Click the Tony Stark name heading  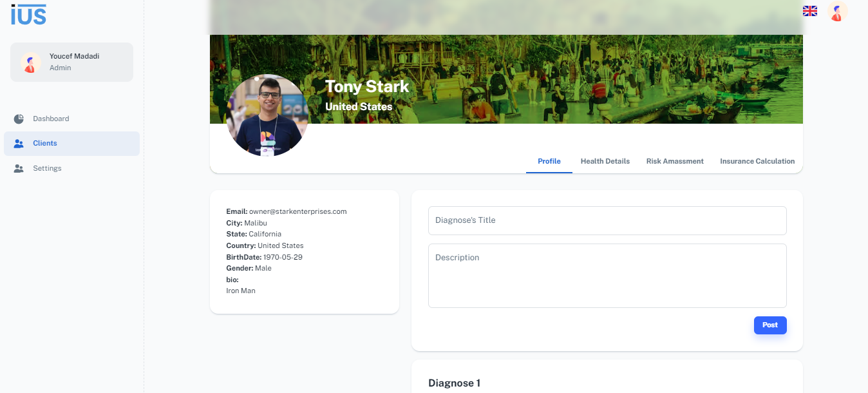[367, 86]
